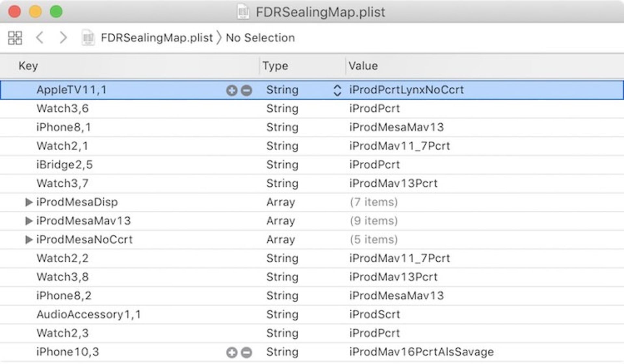Image resolution: width=624 pixels, height=364 pixels.
Task: Expand the iProdMesaDisp array
Action: [29, 202]
